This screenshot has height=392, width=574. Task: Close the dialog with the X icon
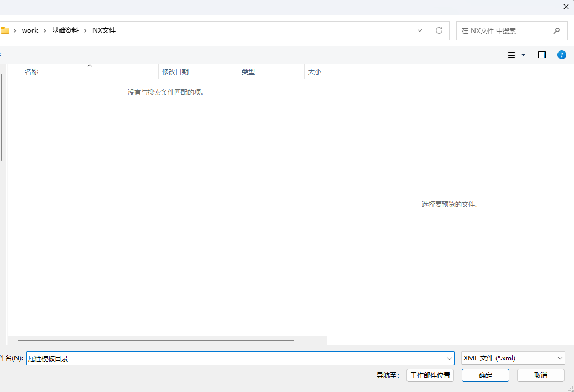click(x=566, y=7)
